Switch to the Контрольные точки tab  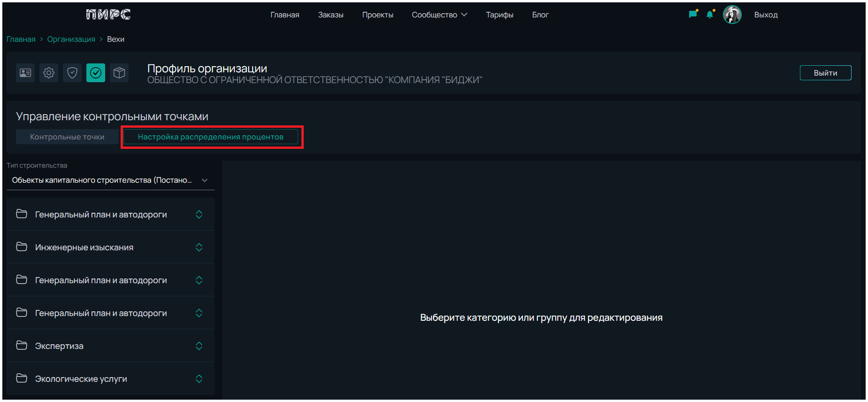point(67,137)
